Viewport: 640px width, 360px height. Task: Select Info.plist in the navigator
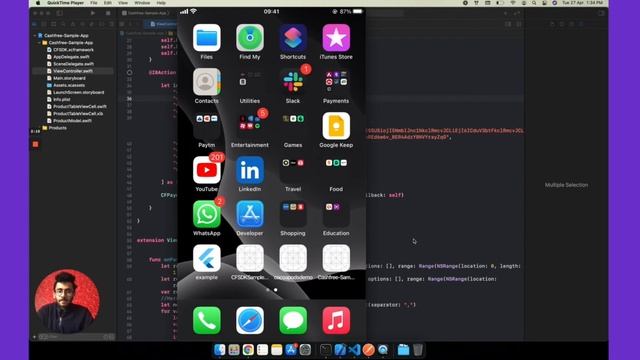(x=61, y=99)
